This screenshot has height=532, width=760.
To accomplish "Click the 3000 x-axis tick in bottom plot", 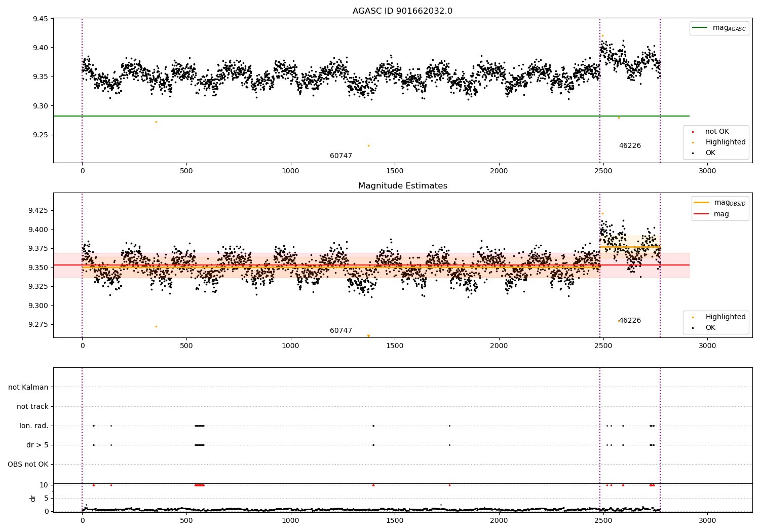I will pos(707,521).
